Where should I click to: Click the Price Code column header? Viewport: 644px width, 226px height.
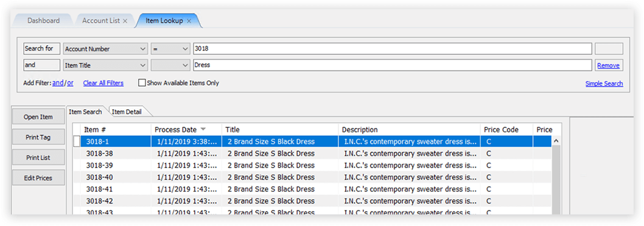click(507, 129)
